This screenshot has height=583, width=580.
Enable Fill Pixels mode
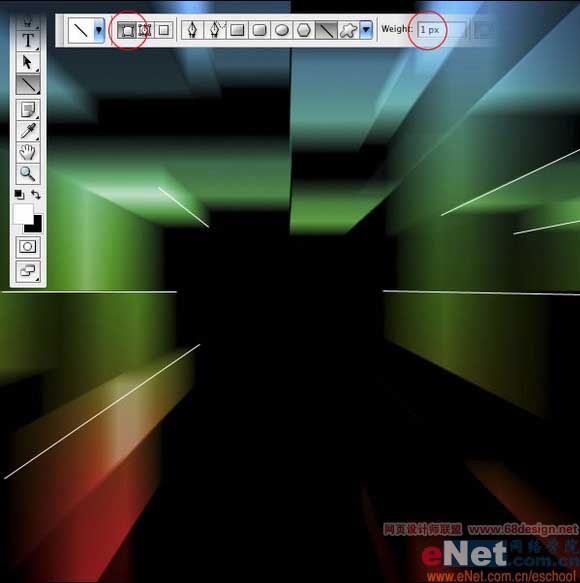click(164, 30)
